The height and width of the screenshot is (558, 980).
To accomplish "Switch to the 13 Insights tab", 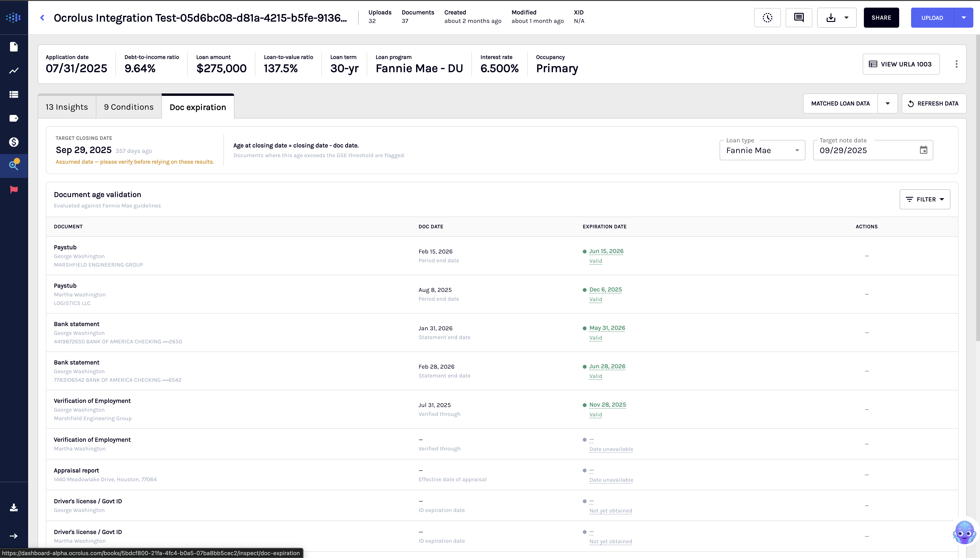I will pos(67,107).
